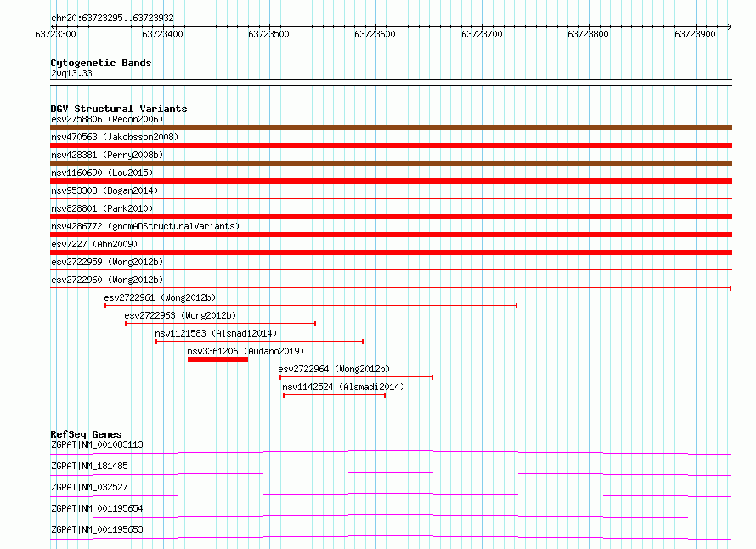Click ruler position 63723500
This screenshot has height=549, width=756.
click(x=268, y=34)
